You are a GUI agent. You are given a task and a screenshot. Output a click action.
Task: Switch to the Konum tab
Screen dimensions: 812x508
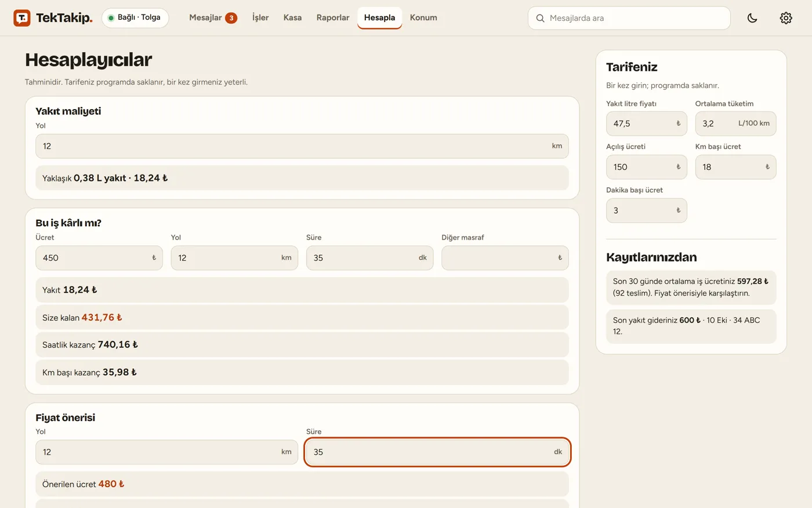(423, 18)
